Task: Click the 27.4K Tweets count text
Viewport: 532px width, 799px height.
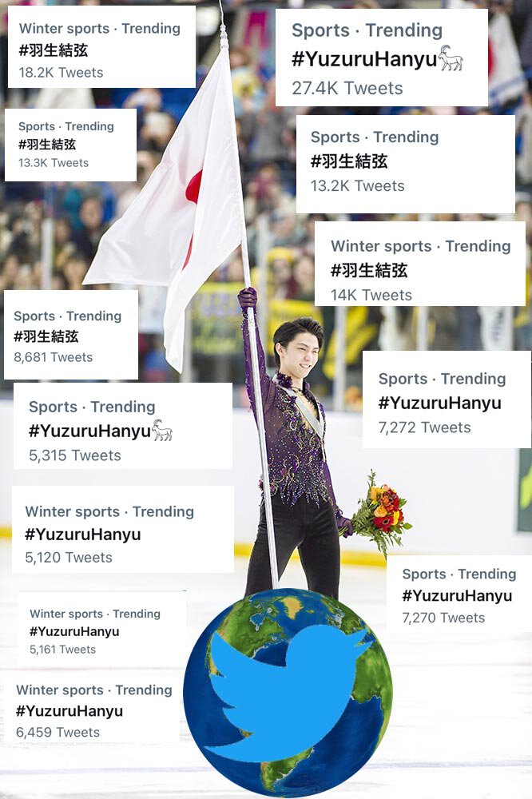Action: [347, 88]
